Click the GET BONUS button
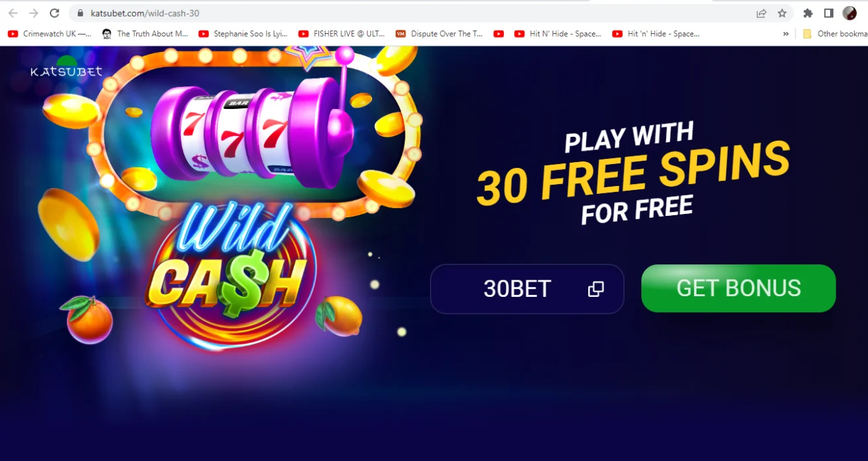This screenshot has height=461, width=868. pos(738,288)
